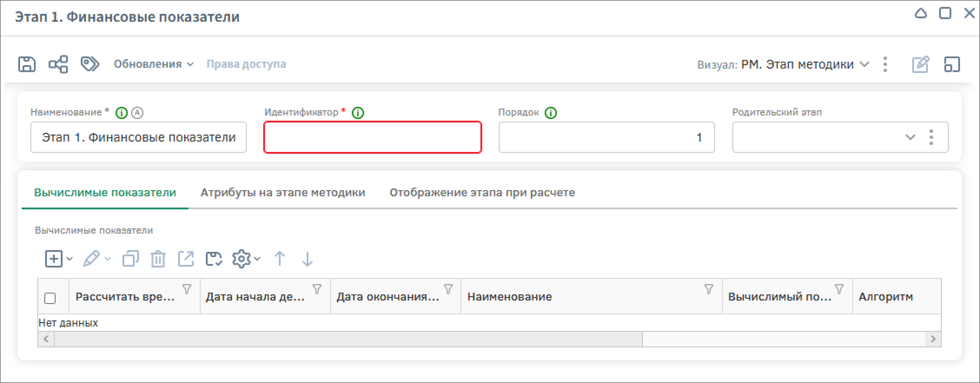Viewport: 980px width, 383px height.
Task: Open the filter on the Вычислимый по... column
Action: click(839, 289)
